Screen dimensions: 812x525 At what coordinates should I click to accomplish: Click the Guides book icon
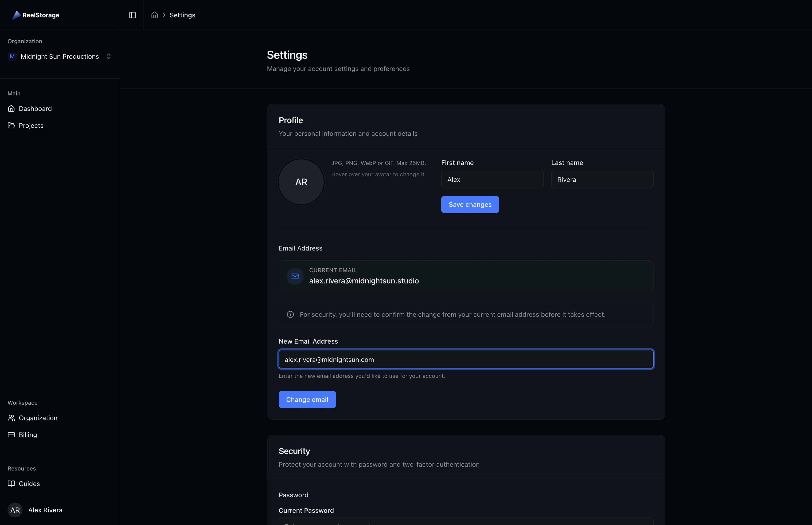pyautogui.click(x=11, y=483)
